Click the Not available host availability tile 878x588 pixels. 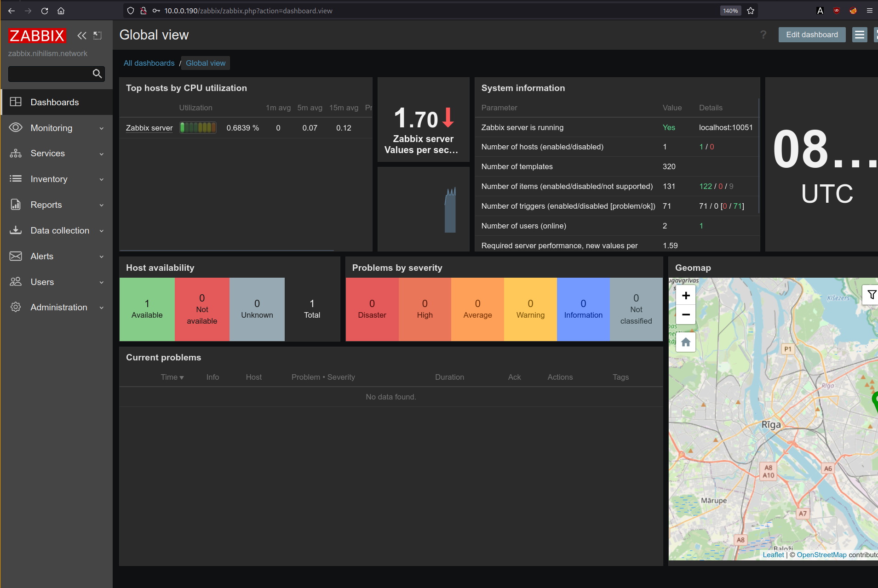202,309
